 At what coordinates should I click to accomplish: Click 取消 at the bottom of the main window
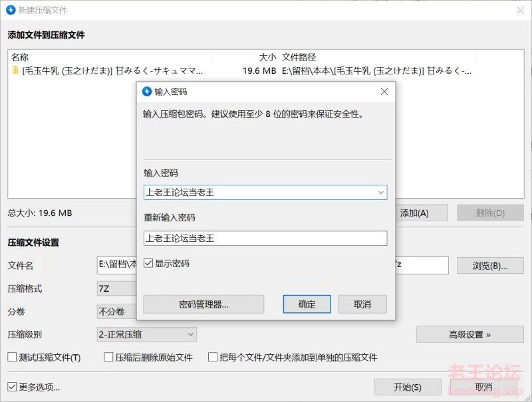[x=484, y=387]
